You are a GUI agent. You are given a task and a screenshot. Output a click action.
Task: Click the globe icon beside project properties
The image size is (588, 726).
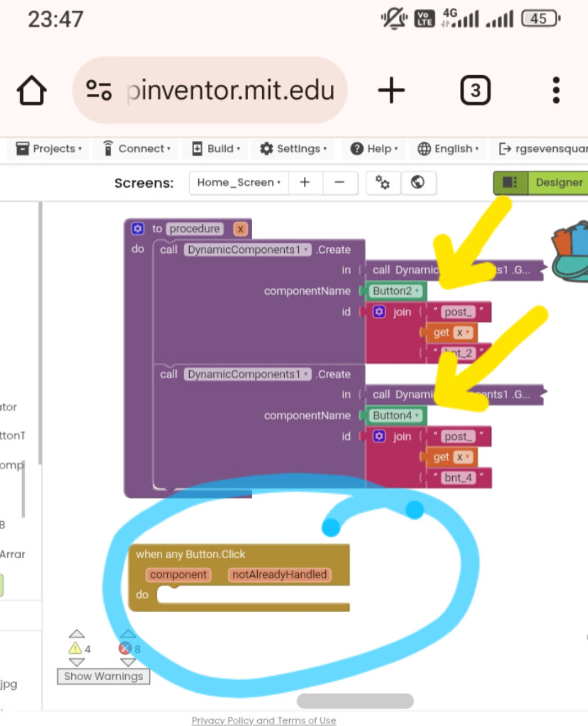tap(418, 183)
